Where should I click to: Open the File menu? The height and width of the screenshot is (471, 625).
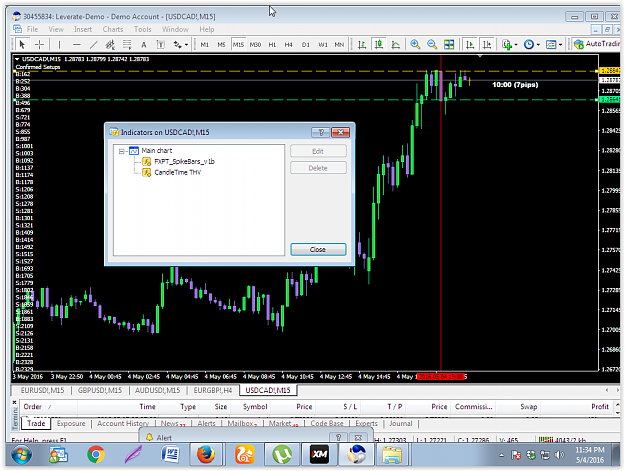click(32, 29)
